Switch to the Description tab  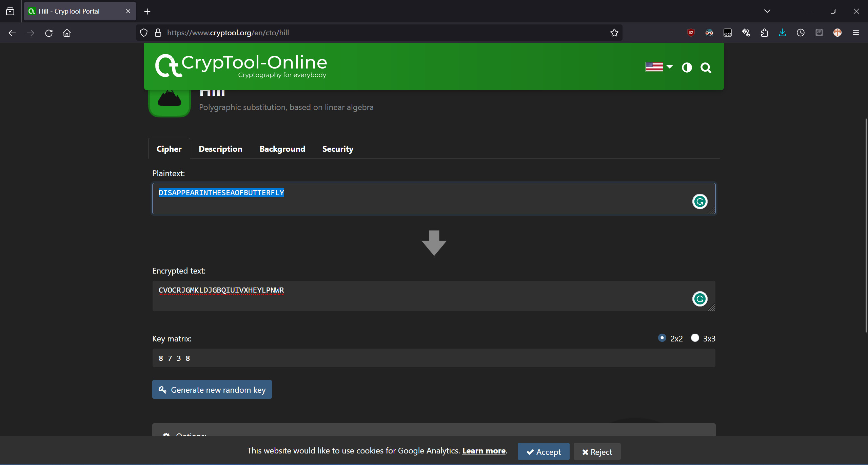220,149
